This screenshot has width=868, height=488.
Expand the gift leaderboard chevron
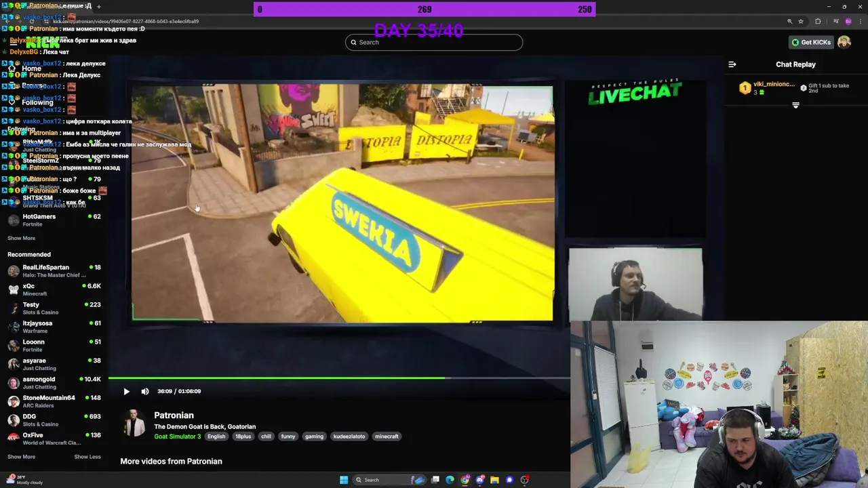pyautogui.click(x=795, y=105)
